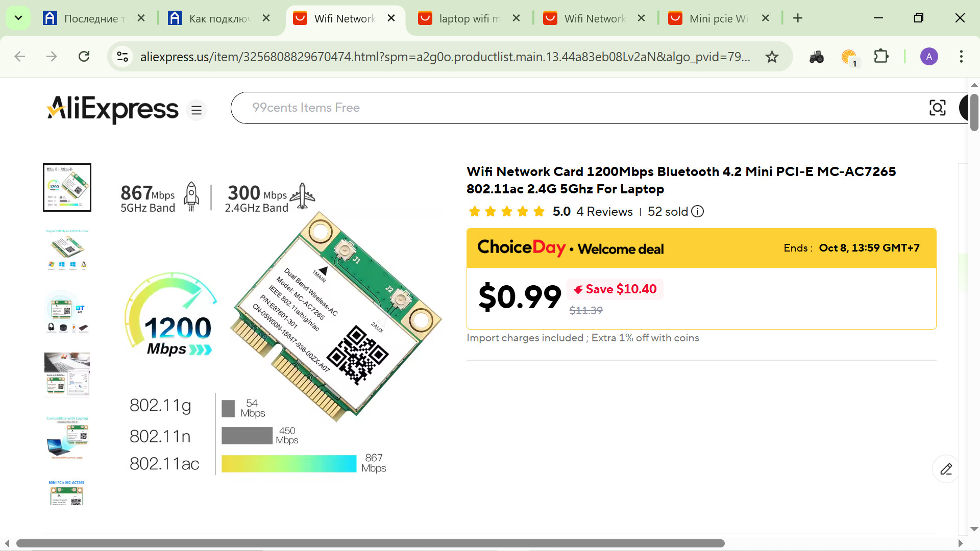Viewport: 980px width, 551px height.
Task: Switch to the "Mini pcie Wi" tab
Action: click(x=718, y=18)
